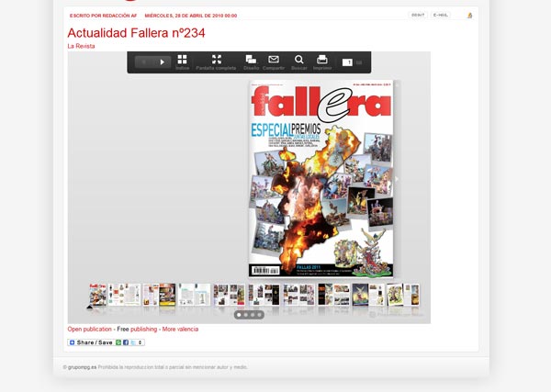
Task: Click the Imprimir printer icon
Action: coord(322,60)
